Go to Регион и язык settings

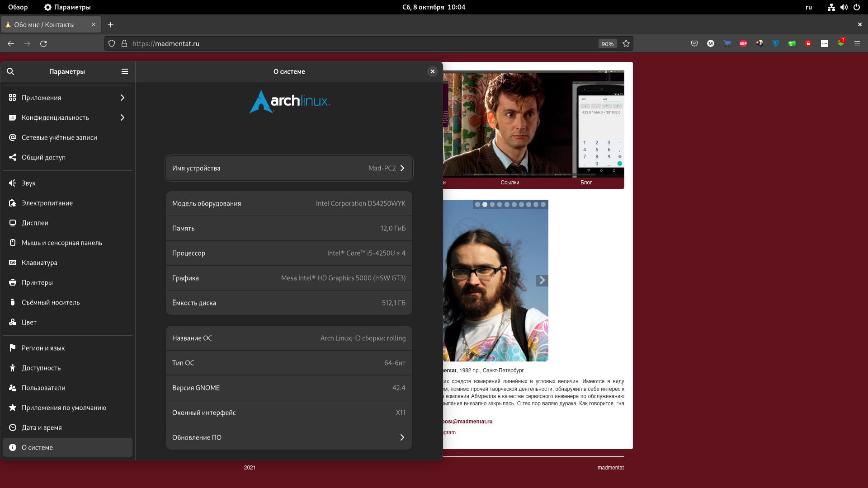(x=67, y=348)
